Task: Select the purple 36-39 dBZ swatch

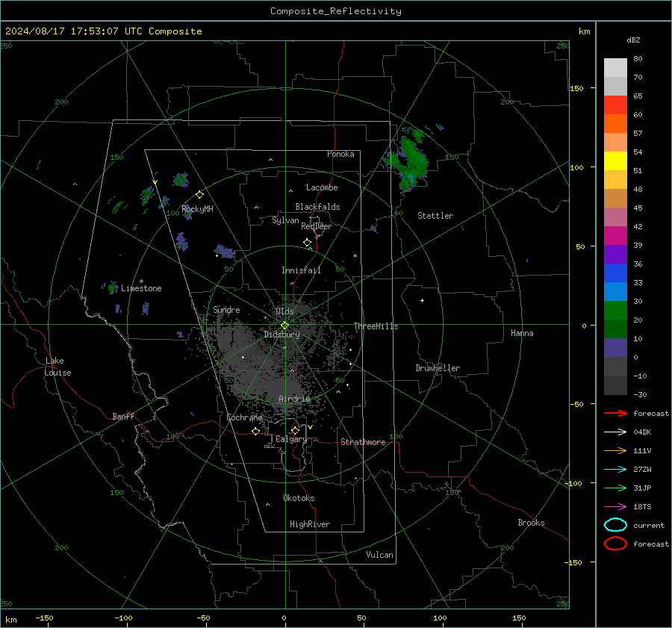Action: (x=615, y=255)
